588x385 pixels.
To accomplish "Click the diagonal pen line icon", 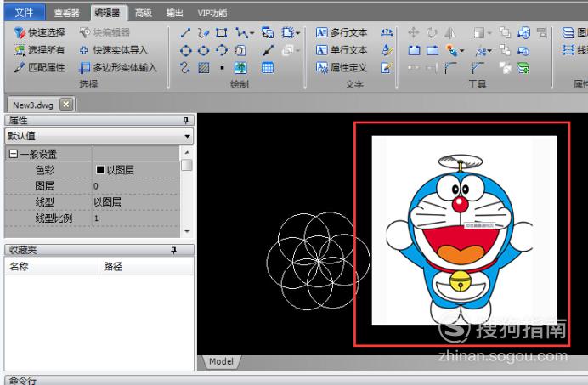I will click(268, 50).
